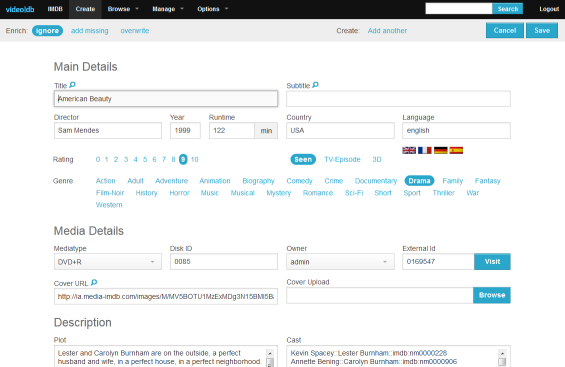Viewport: 565px width, 367px height.
Task: Click the Director input field
Action: tap(108, 130)
